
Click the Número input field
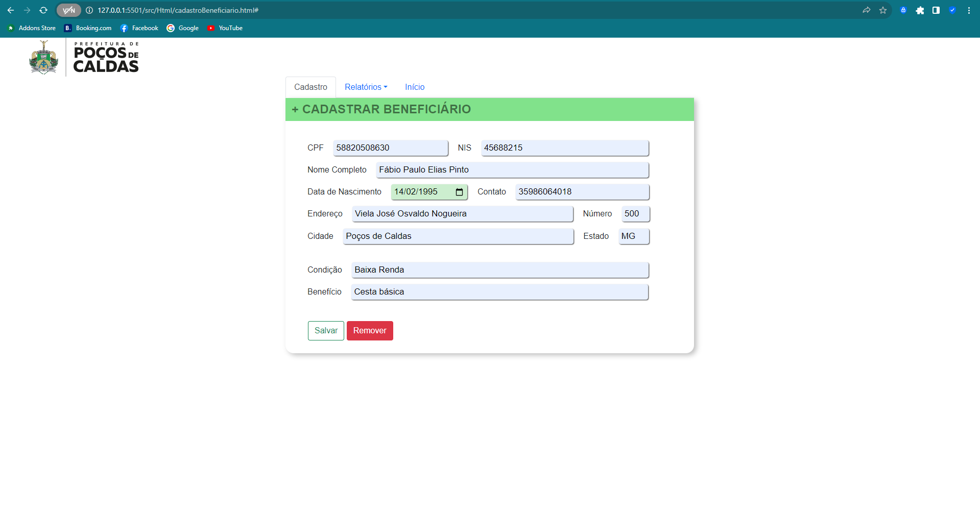636,214
